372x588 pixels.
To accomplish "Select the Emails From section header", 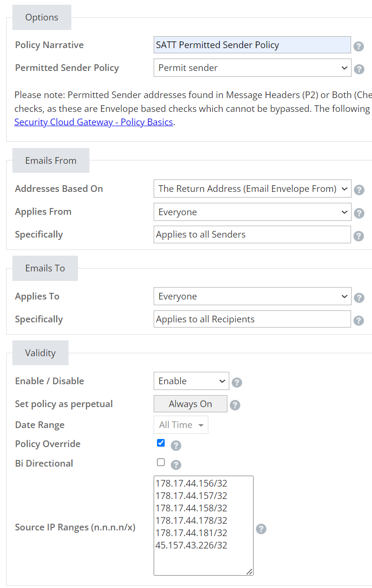I will click(50, 160).
